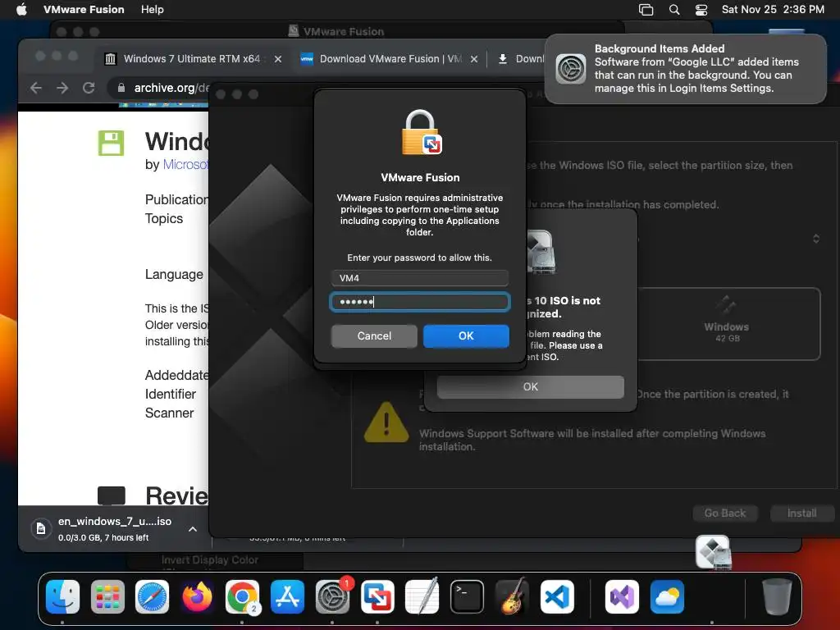
Task: Click the Go Back button in Boot Camp
Action: (725, 514)
